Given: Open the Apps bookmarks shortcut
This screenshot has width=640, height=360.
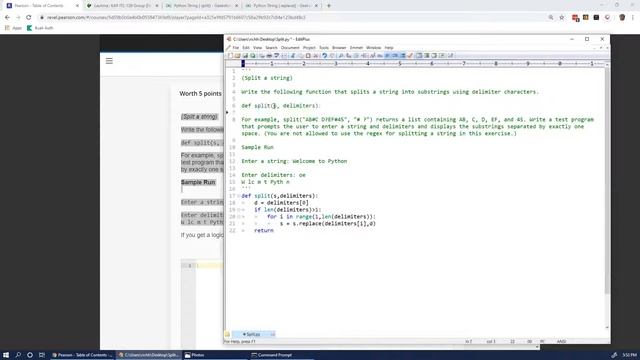Looking at the screenshot, I should tap(13, 28).
